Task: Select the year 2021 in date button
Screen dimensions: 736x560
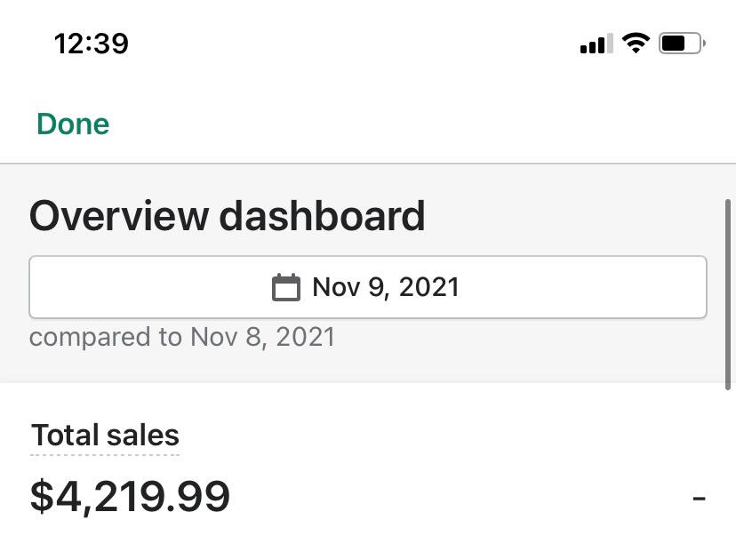Action: (x=429, y=287)
